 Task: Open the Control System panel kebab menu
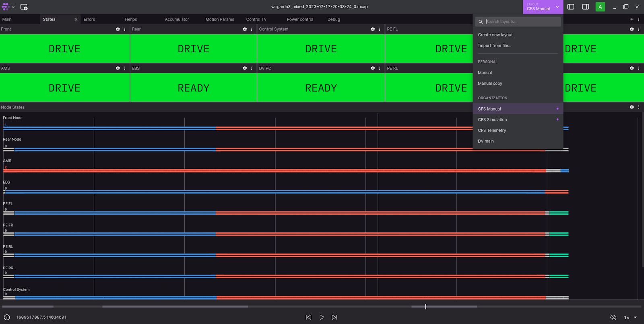(x=380, y=29)
